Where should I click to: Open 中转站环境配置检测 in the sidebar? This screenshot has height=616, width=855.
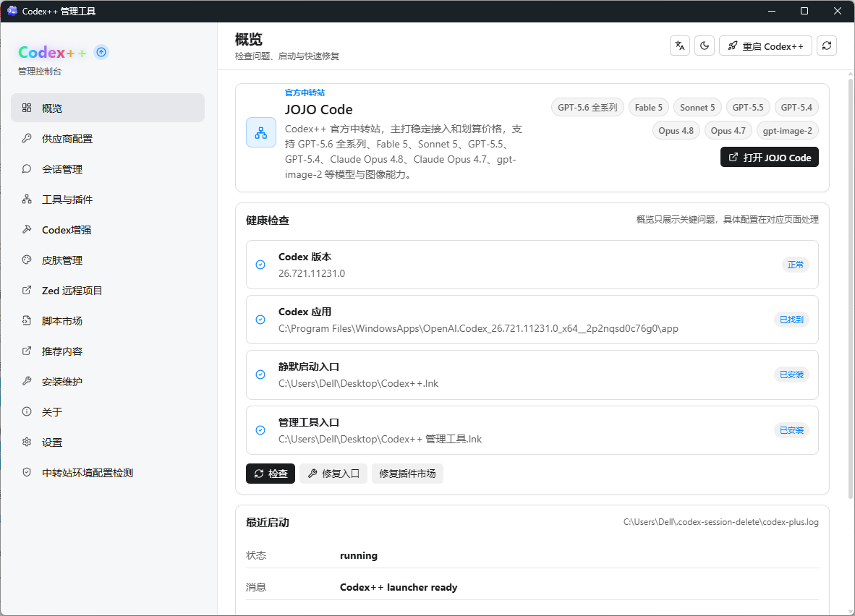pos(108,473)
